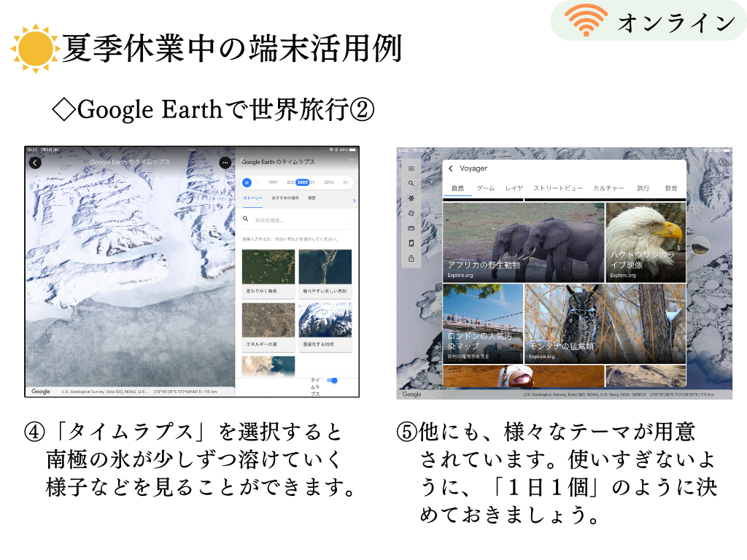Click the search icon in Voyager sidebar
747x560 pixels.
(x=411, y=183)
